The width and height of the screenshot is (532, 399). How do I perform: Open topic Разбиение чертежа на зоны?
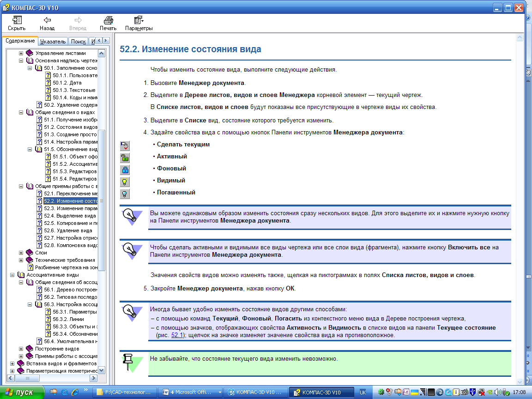[x=66, y=267]
